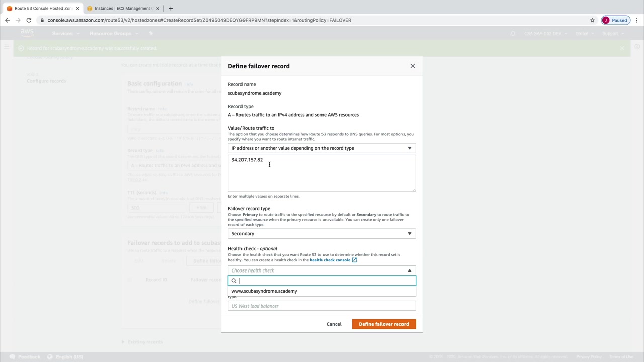Click the pin icon in the AWS header
This screenshot has height=362, width=644.
(151, 34)
